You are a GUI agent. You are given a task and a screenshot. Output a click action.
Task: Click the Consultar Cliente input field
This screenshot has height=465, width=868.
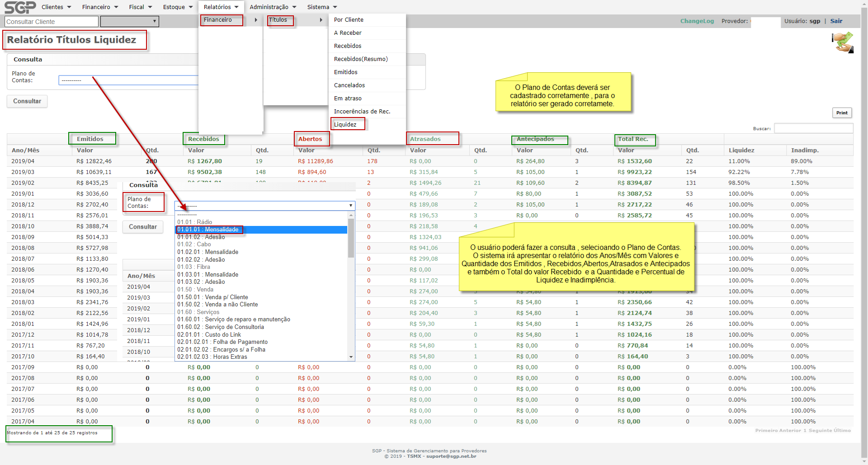click(x=52, y=21)
